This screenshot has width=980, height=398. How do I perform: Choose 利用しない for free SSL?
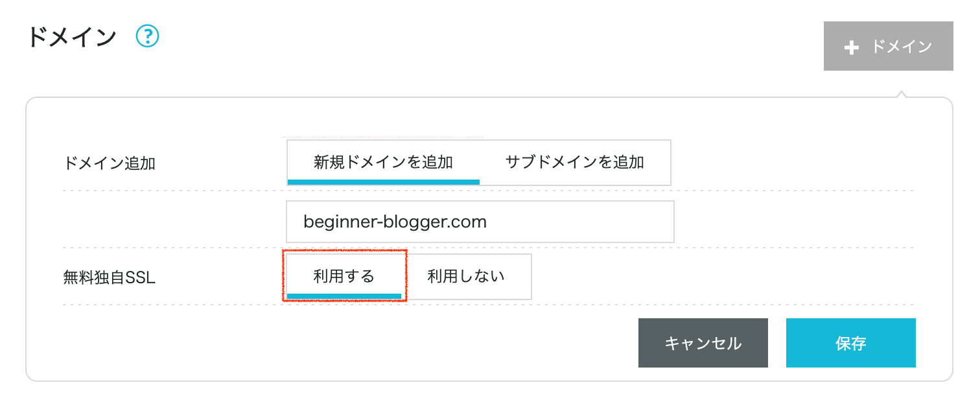coord(466,277)
